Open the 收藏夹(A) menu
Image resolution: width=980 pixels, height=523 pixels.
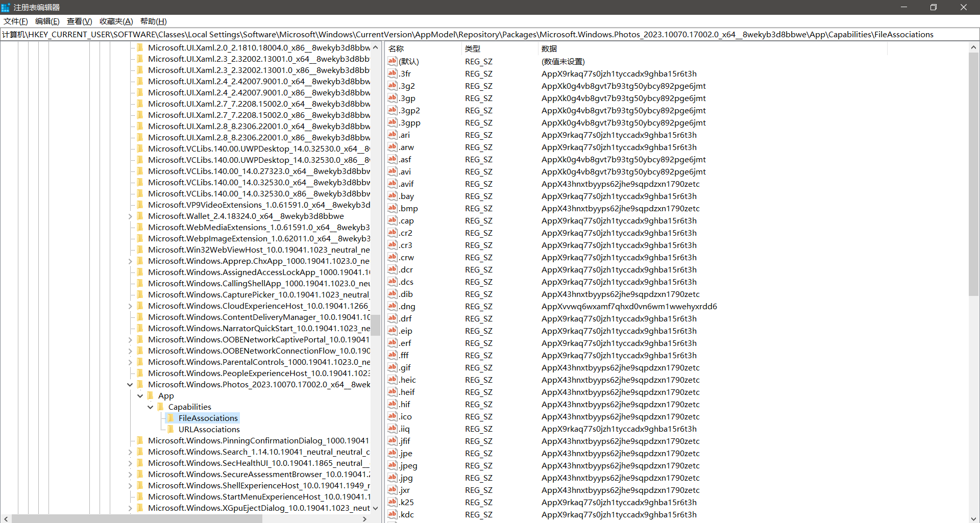[x=116, y=21]
